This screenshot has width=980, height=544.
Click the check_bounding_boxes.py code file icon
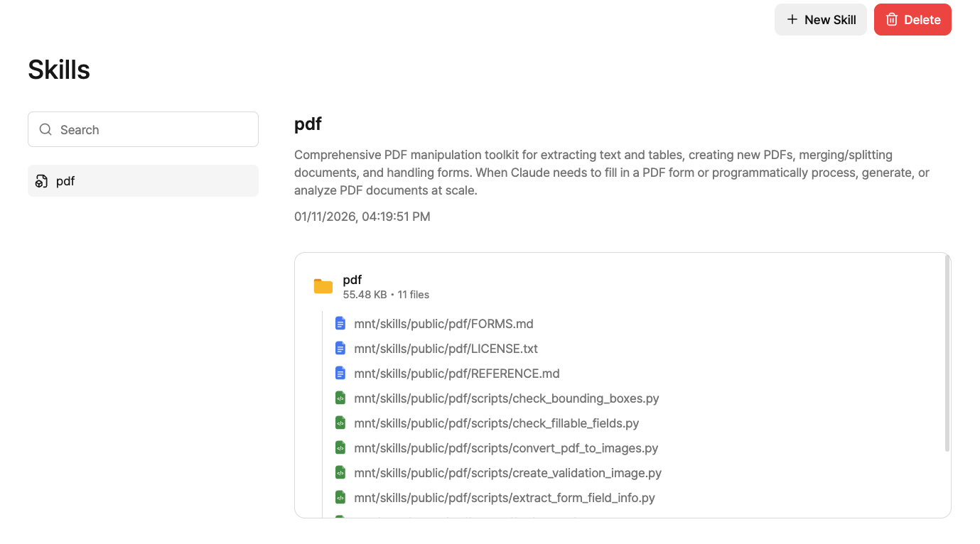pyautogui.click(x=340, y=398)
